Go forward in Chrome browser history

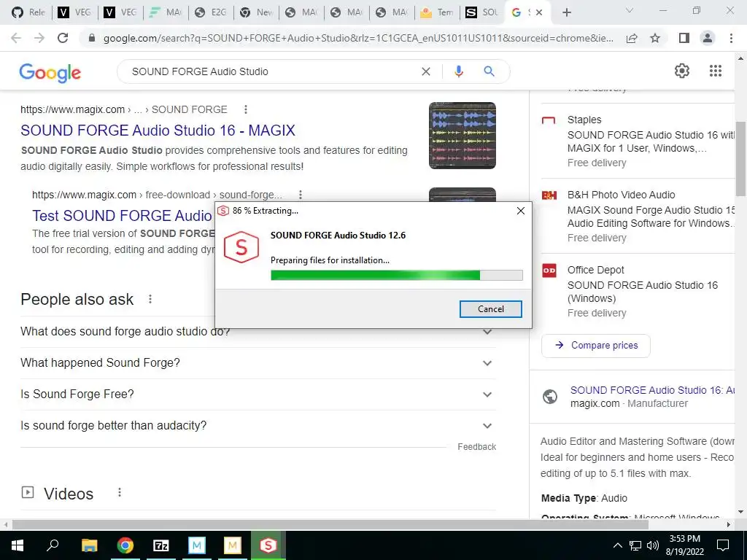coord(39,38)
